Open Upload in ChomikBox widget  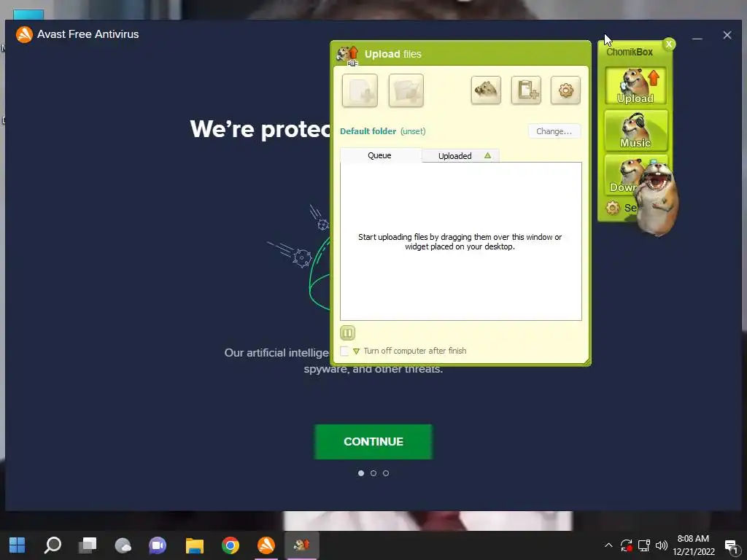[x=635, y=86]
